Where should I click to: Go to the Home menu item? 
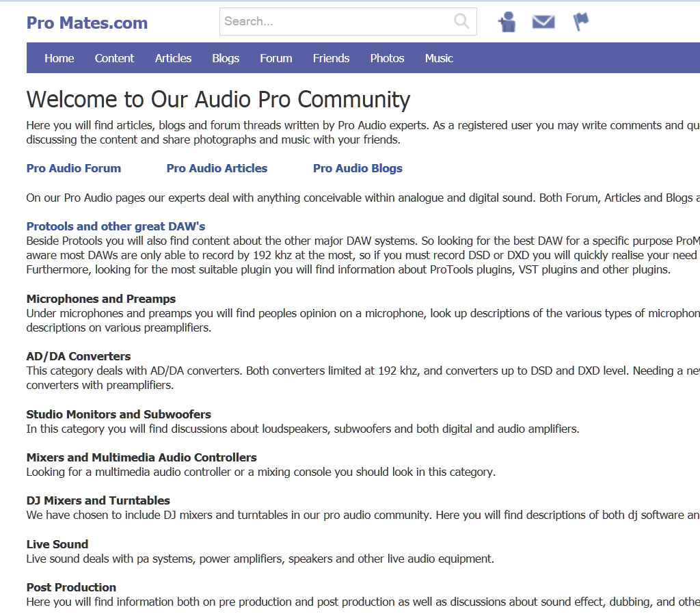pyautogui.click(x=59, y=58)
